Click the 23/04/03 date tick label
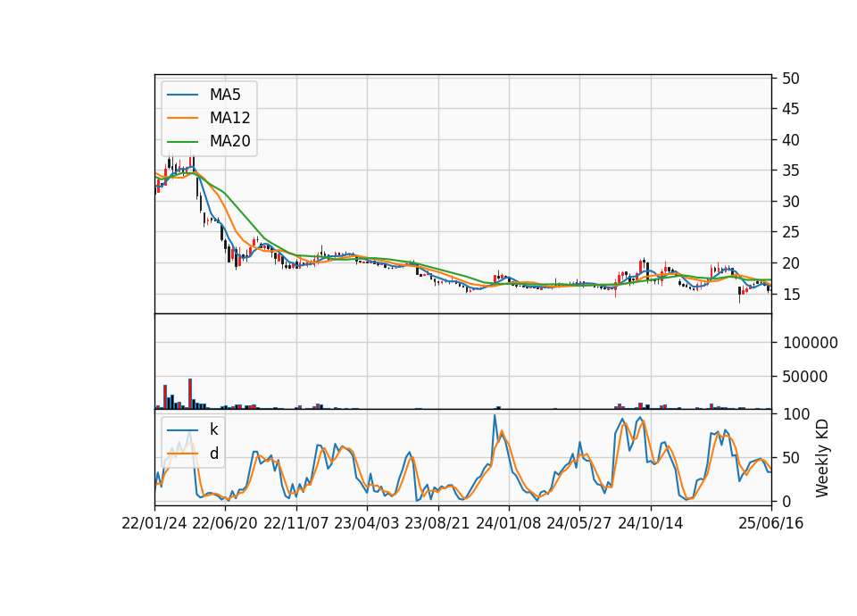This screenshot has height=616, width=857. click(x=367, y=523)
